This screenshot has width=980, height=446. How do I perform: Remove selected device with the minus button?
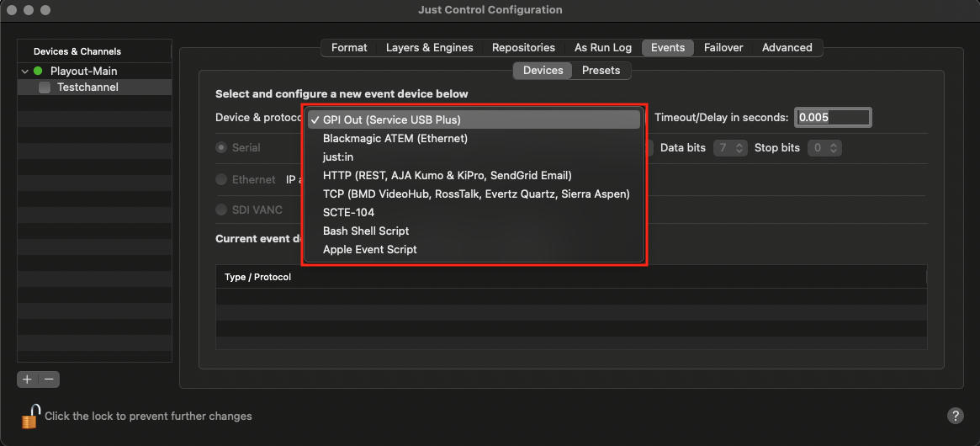click(x=50, y=379)
